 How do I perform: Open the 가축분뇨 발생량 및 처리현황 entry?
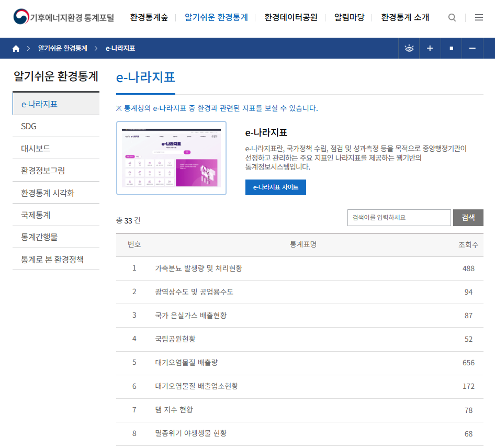198,268
